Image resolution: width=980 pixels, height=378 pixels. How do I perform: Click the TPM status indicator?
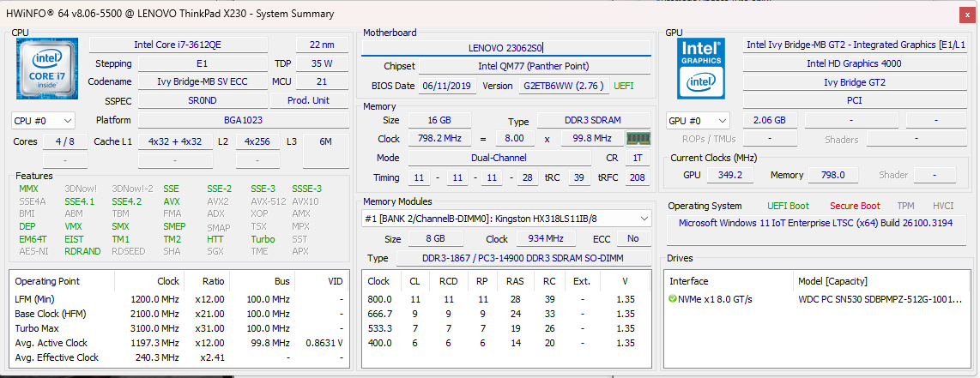pos(906,206)
